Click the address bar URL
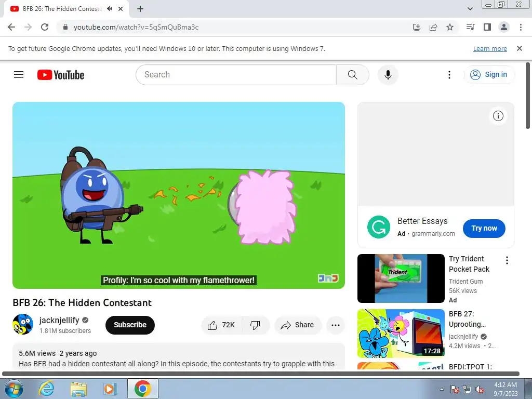This screenshot has height=399, width=532. [x=136, y=27]
